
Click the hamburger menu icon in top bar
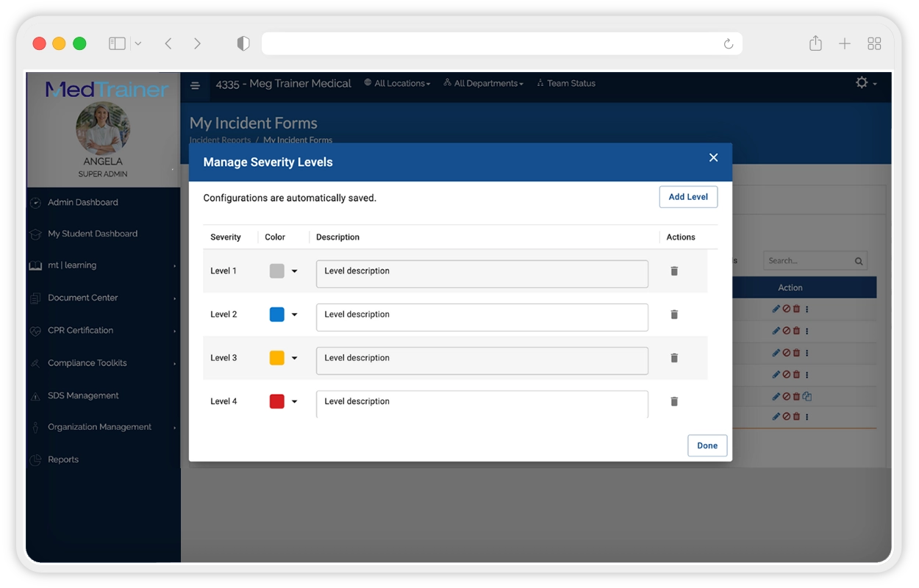pyautogui.click(x=196, y=85)
